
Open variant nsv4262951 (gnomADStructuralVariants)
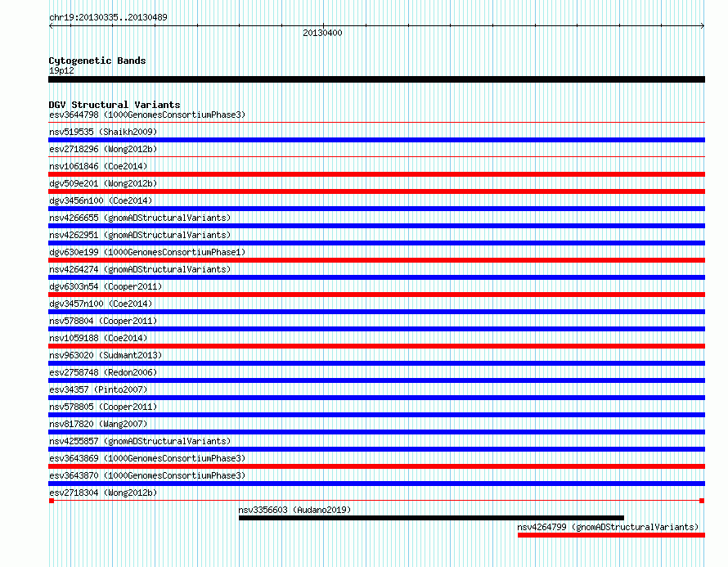click(x=140, y=235)
